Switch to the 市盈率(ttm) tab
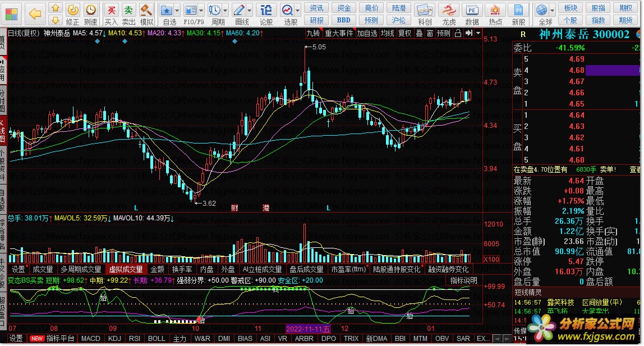This screenshot has height=346, width=644. click(x=348, y=269)
